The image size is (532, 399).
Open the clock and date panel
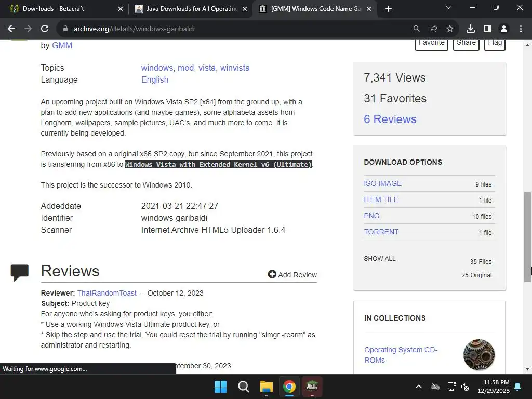tap(494, 387)
